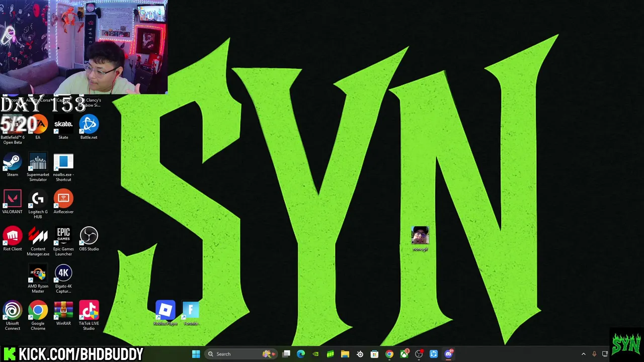Screen dimensions: 644x362
Task: Expand the hidden system tray icons
Action: (x=583, y=354)
